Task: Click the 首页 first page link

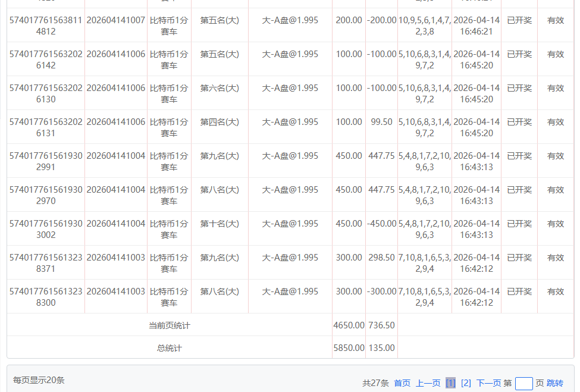Action: point(402,383)
